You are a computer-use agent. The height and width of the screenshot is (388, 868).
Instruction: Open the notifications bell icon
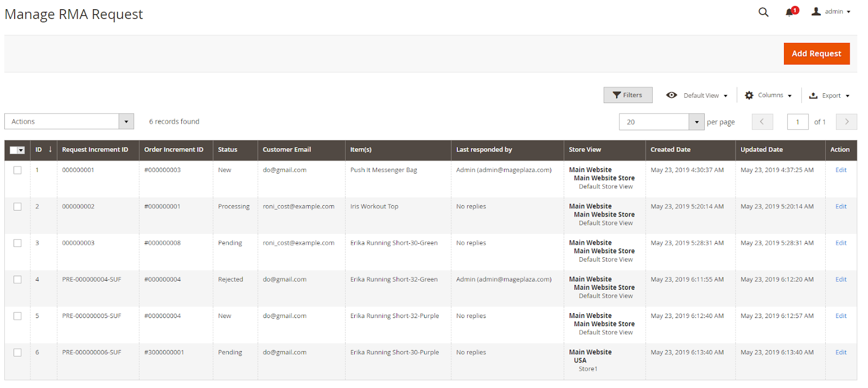tap(789, 12)
